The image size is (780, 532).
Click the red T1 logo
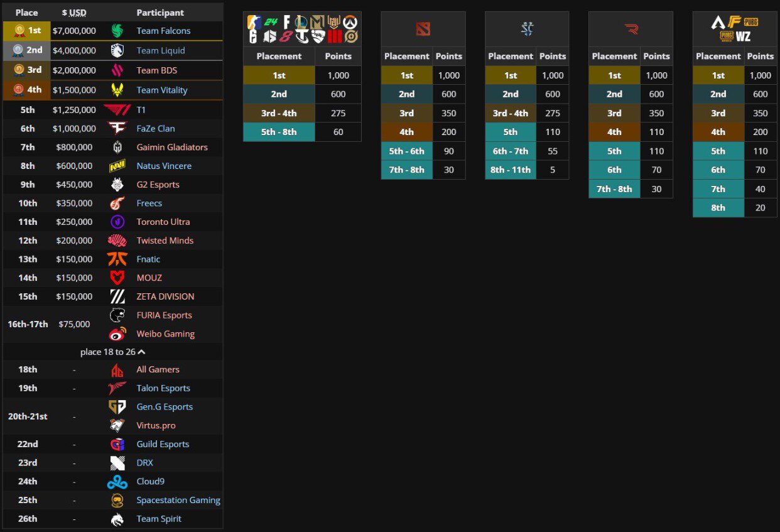pos(117,110)
